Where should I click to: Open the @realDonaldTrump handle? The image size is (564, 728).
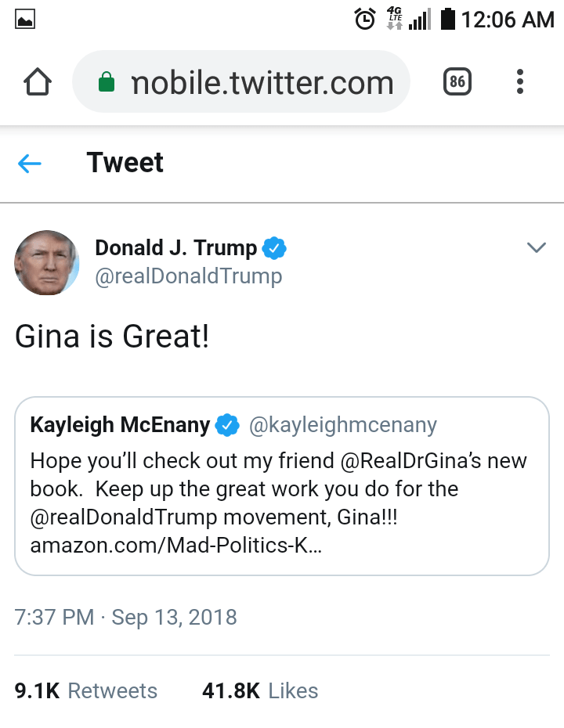(x=188, y=276)
